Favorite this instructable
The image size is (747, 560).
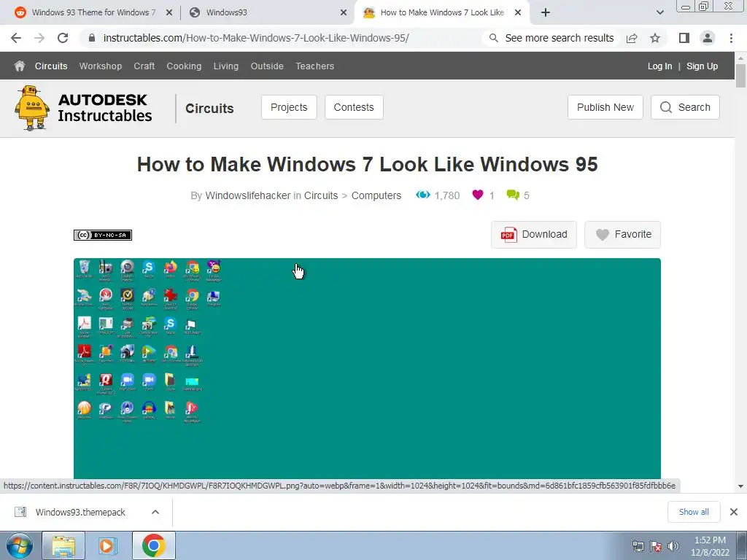623,234
